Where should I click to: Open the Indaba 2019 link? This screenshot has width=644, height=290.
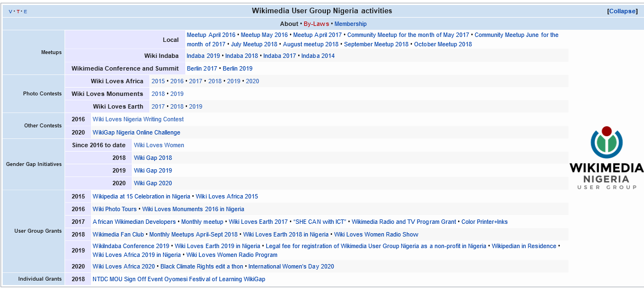coord(203,56)
